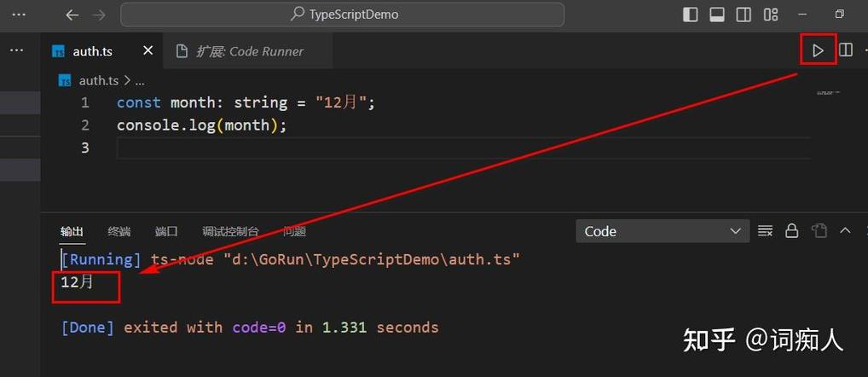
Task: Place cursor on empty line 3
Action: (x=464, y=148)
